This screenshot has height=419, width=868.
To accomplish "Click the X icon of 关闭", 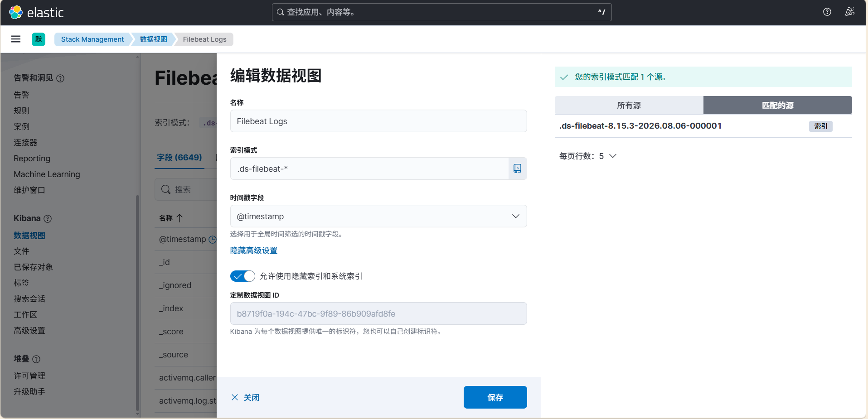I will [235, 397].
